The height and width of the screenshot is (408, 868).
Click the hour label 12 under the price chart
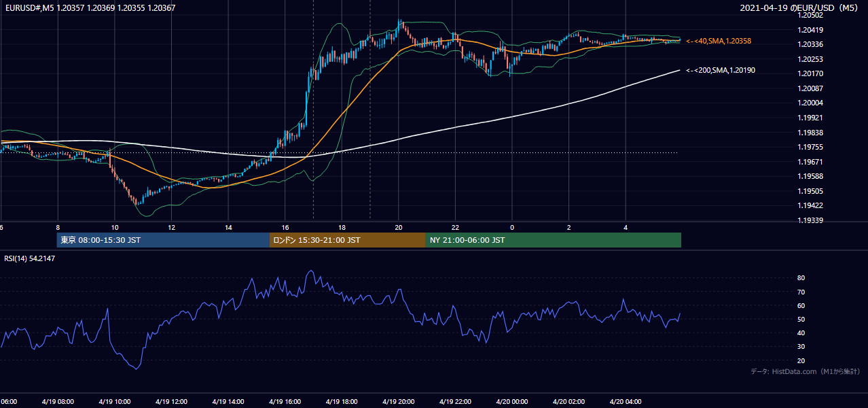[x=171, y=228]
